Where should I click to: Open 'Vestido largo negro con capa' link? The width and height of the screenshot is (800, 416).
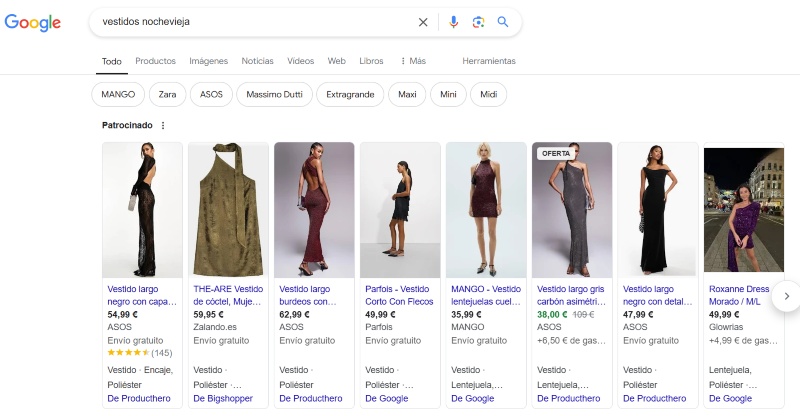pyautogui.click(x=142, y=295)
